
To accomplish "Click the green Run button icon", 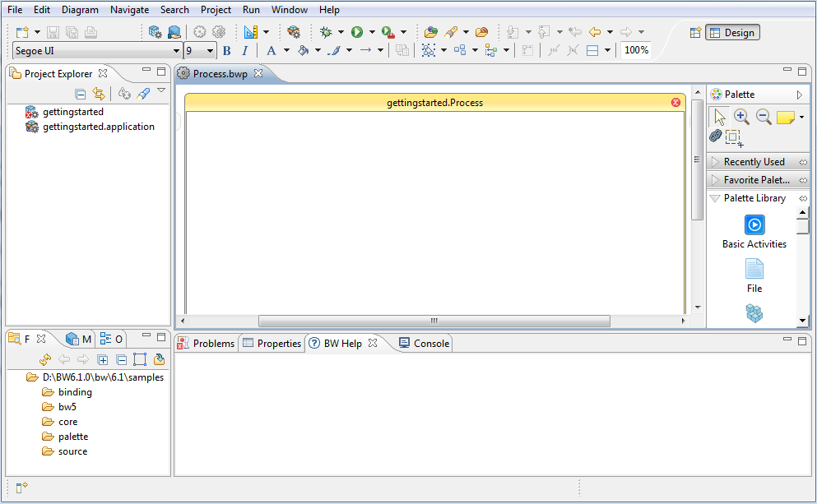I will coord(357,32).
